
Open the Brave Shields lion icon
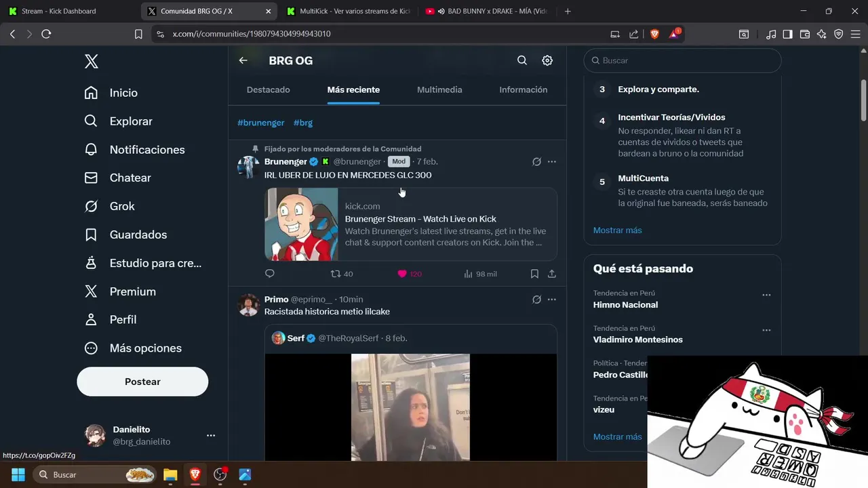654,34
